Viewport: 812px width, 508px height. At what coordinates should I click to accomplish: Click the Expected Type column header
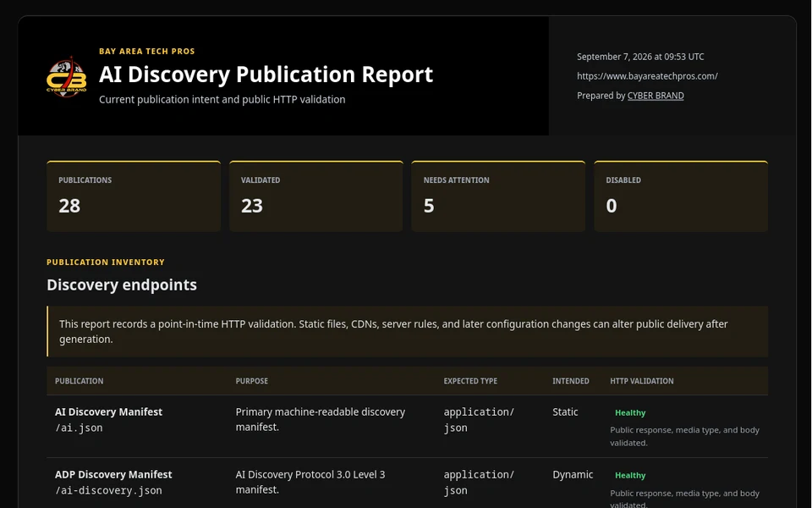[470, 381]
